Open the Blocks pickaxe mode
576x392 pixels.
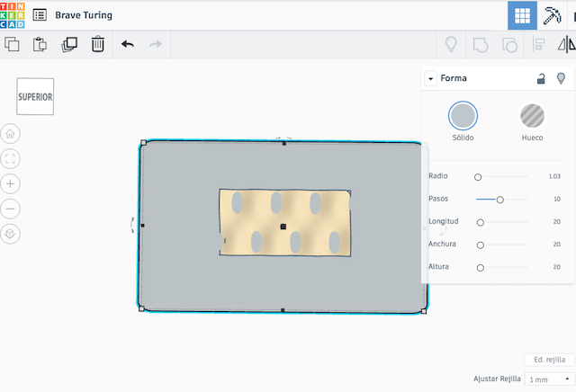(x=552, y=15)
